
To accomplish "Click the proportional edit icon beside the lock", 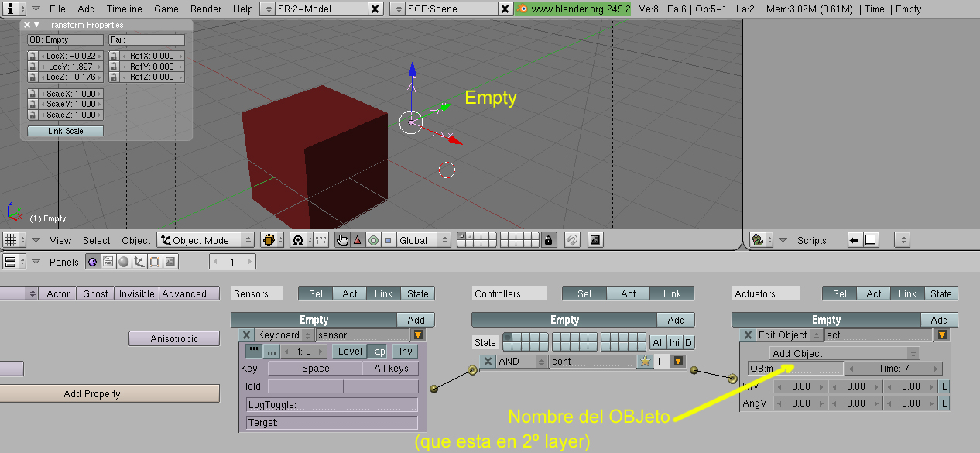I will point(572,240).
